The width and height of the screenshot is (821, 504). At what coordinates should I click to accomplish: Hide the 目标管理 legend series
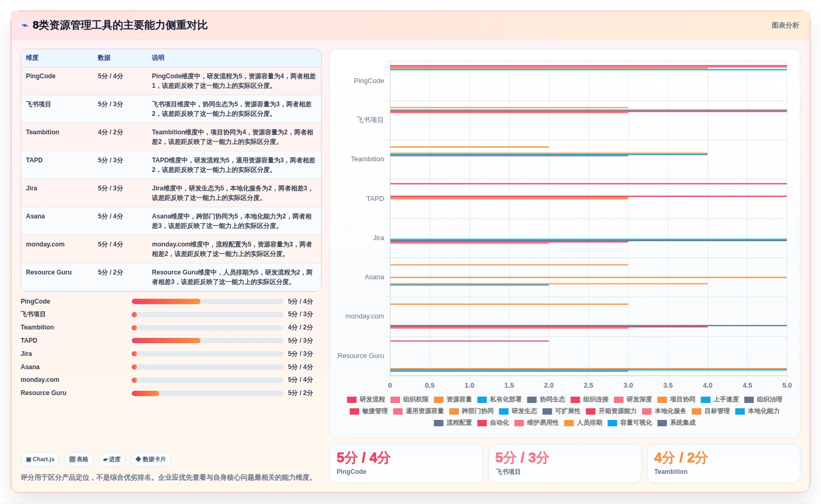point(710,411)
